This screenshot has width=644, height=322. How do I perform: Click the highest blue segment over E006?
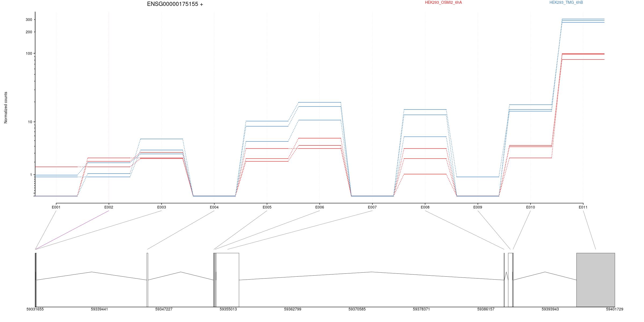320,102
